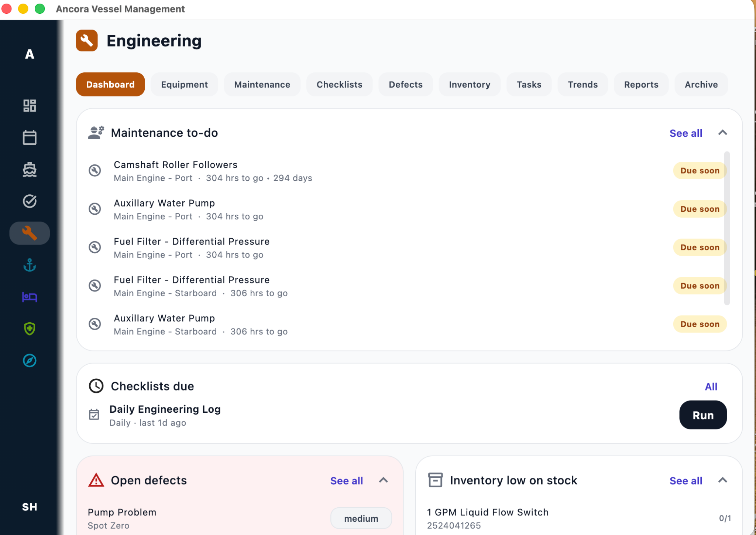The width and height of the screenshot is (756, 535).
Task: Open the green shield safety icon
Action: [30, 328]
